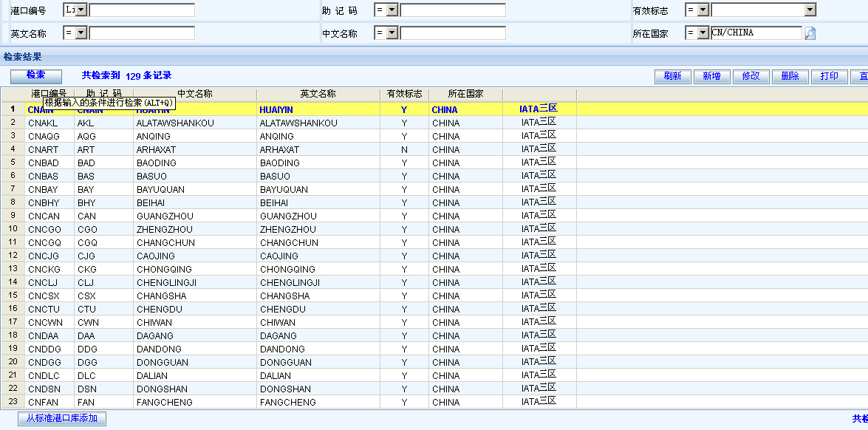Open the 助记码 operator dropdown

392,10
